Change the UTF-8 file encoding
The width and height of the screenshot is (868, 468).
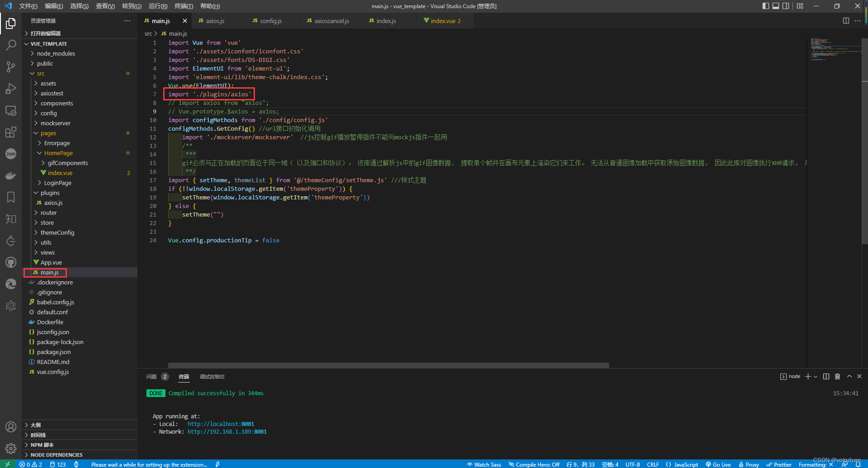tap(632, 464)
